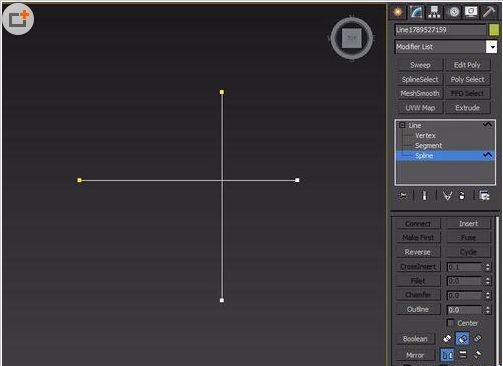Click the arrow indicator on Spline row
503x366 pixels.
point(487,155)
